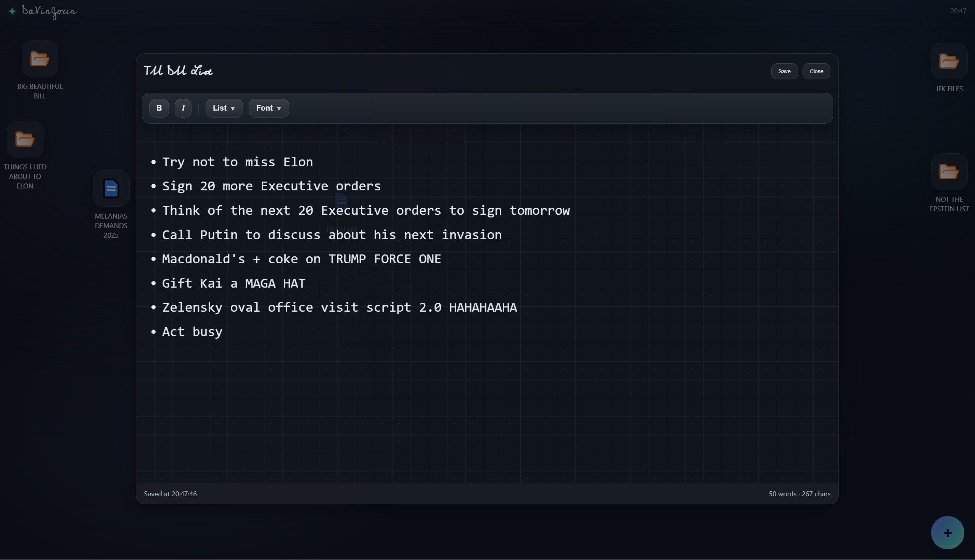Click the word and character count
Image resolution: width=975 pixels, height=560 pixels.
[799, 494]
